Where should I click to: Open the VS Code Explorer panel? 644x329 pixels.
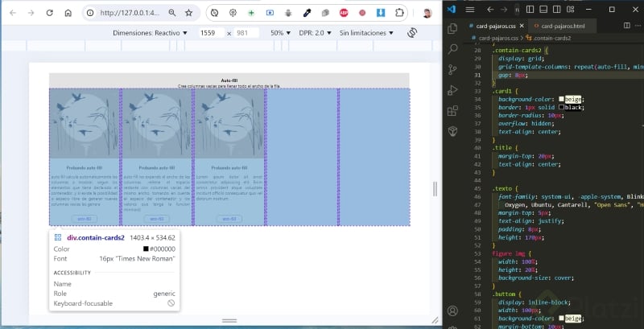tap(452, 27)
